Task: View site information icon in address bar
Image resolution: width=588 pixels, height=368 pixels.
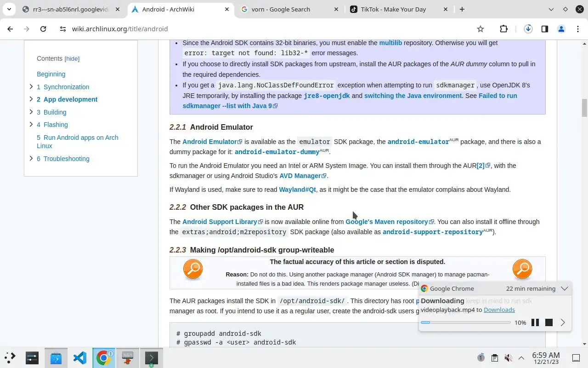Action: (63, 29)
